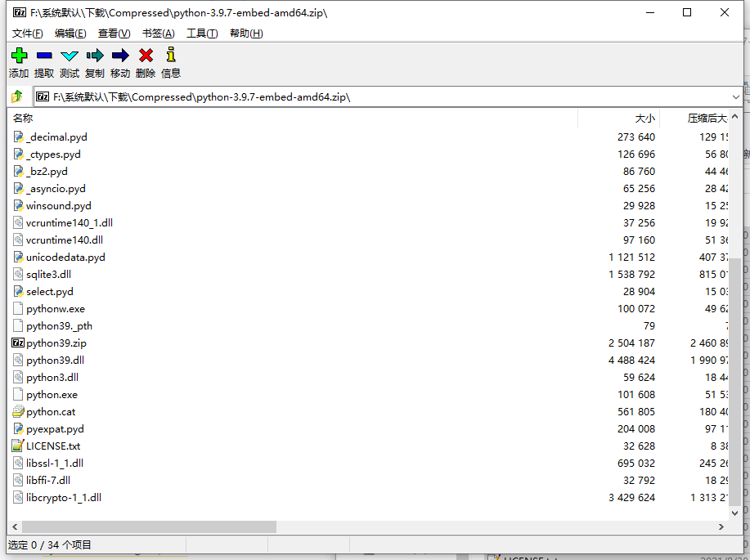
Task: Click size value 3 429 624
Action: point(631,497)
